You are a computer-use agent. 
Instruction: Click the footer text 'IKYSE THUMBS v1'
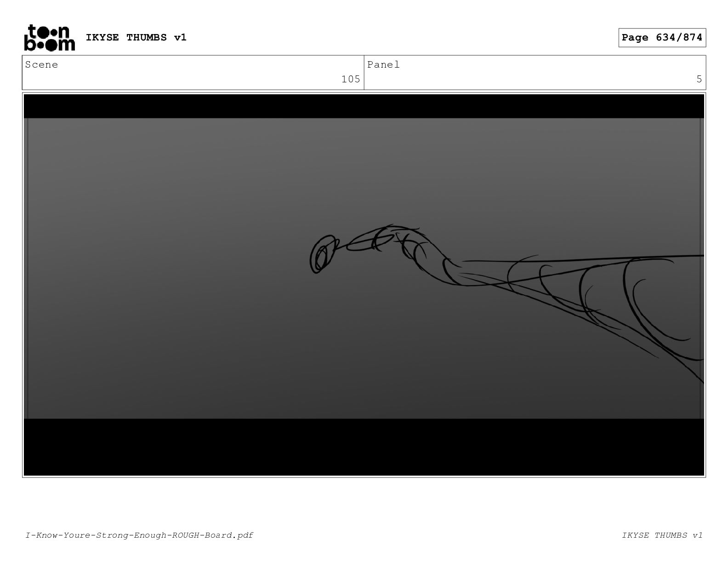tap(662, 535)
